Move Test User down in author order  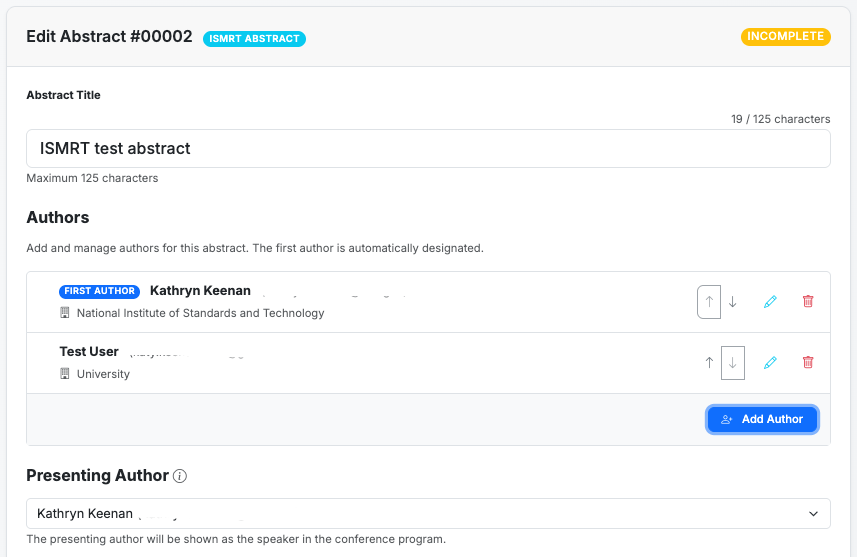pos(733,363)
